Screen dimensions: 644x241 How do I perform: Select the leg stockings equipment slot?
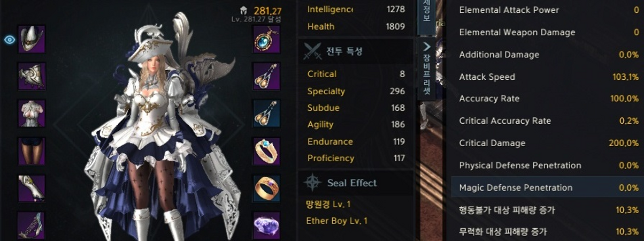click(x=32, y=150)
